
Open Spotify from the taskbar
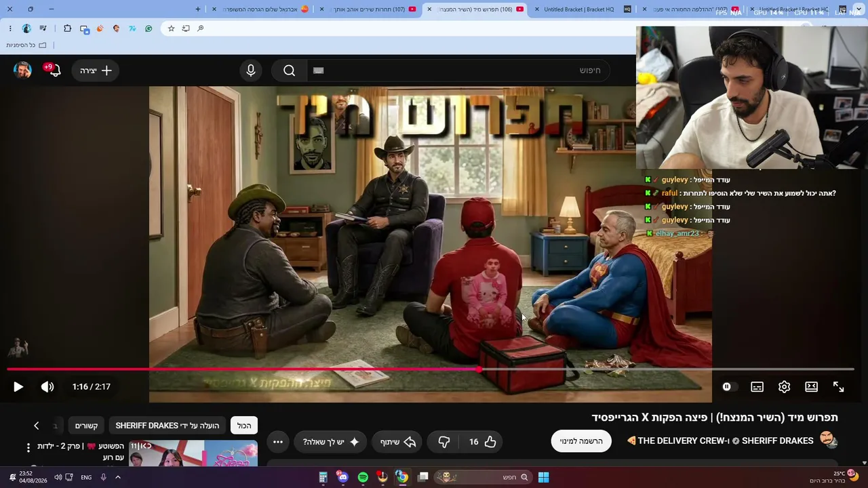pos(363,477)
